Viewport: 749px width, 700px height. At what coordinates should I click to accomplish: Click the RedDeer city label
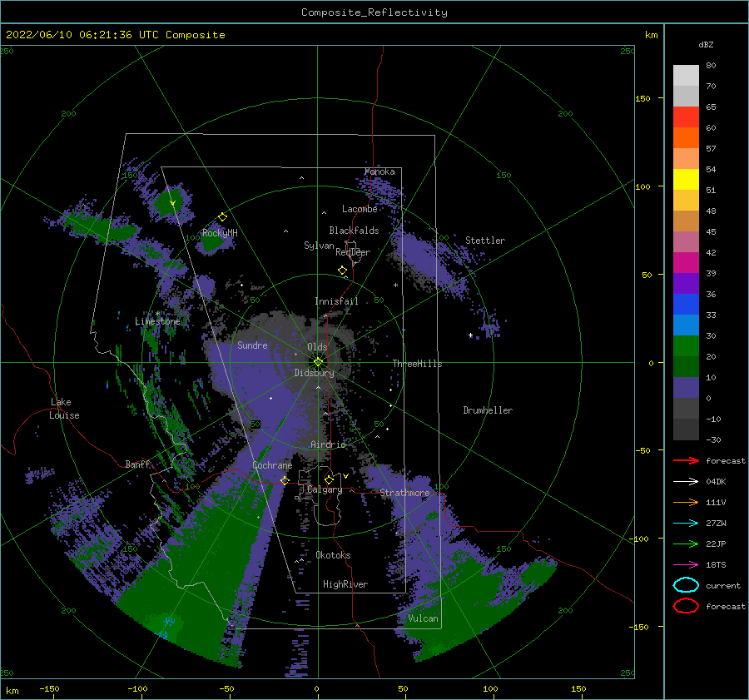pos(353,252)
